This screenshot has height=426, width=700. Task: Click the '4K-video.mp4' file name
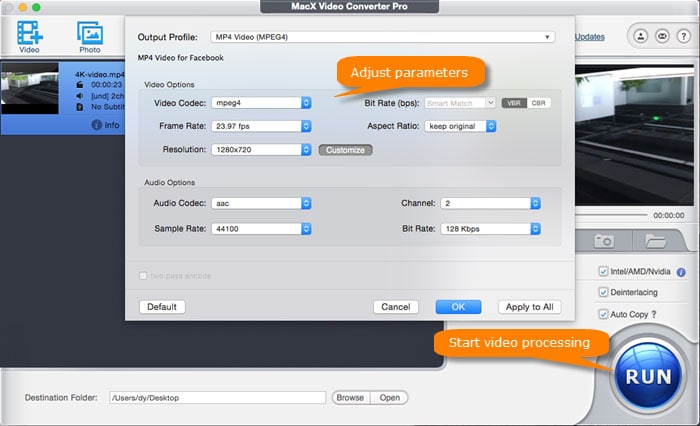[100, 74]
